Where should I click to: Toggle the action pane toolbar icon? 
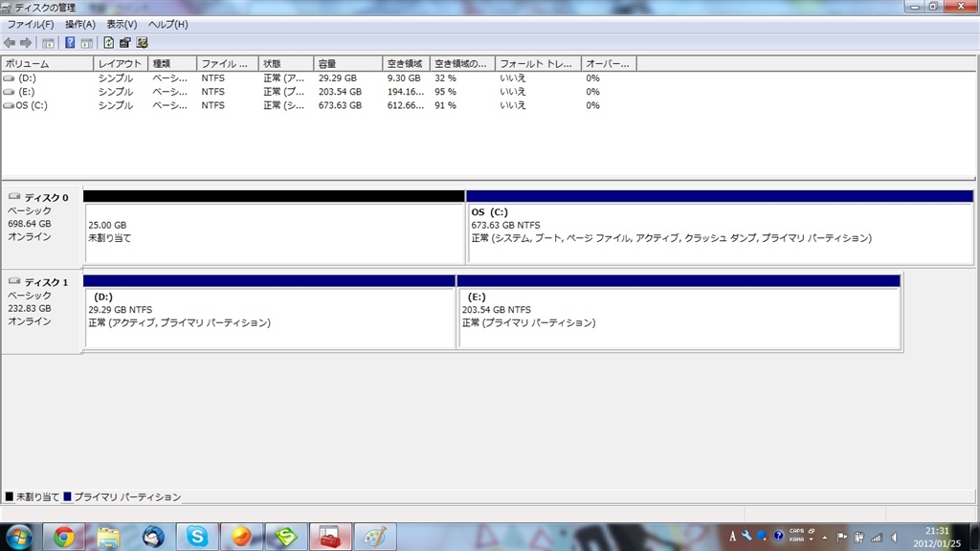pyautogui.click(x=87, y=43)
